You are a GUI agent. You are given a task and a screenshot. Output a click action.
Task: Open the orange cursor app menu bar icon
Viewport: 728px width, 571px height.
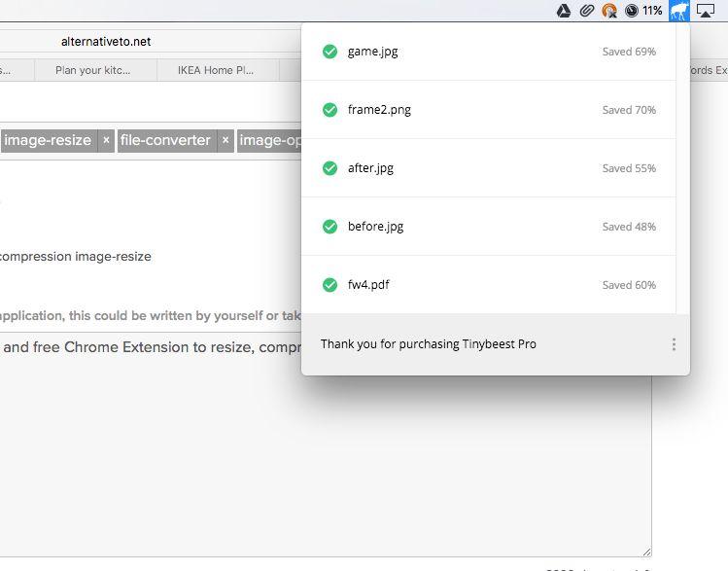point(609,11)
